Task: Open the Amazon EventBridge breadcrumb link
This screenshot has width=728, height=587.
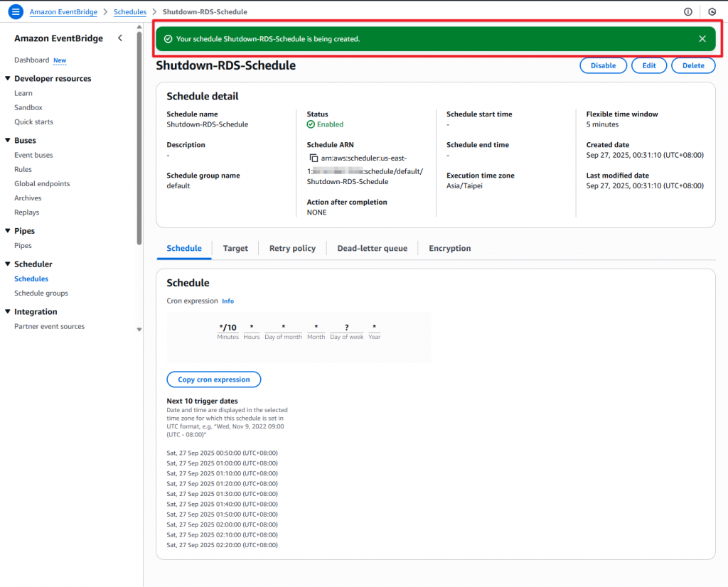Action: (63, 11)
